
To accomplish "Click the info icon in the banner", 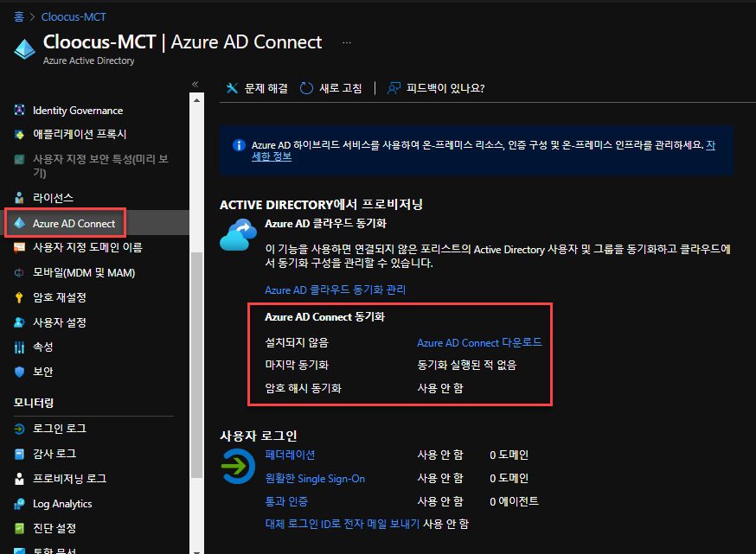I will [239, 145].
